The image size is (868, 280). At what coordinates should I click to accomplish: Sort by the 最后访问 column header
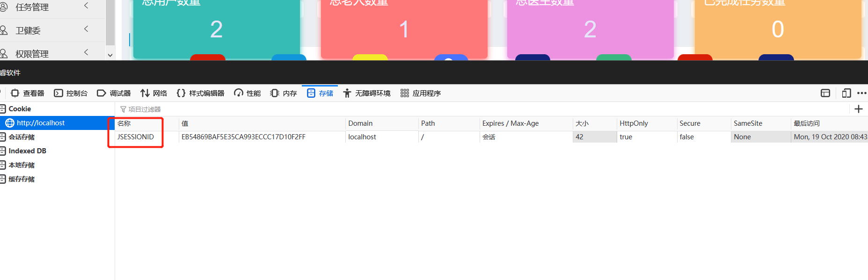pyautogui.click(x=830, y=123)
